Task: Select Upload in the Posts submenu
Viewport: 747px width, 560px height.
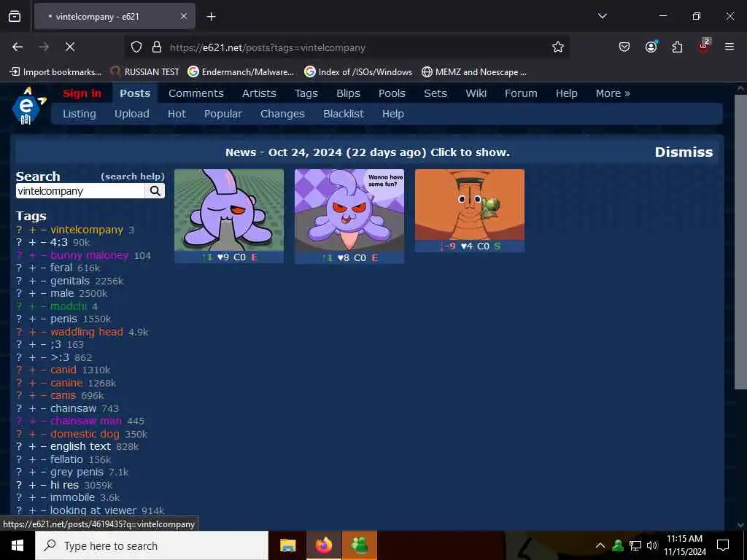Action: coord(131,114)
